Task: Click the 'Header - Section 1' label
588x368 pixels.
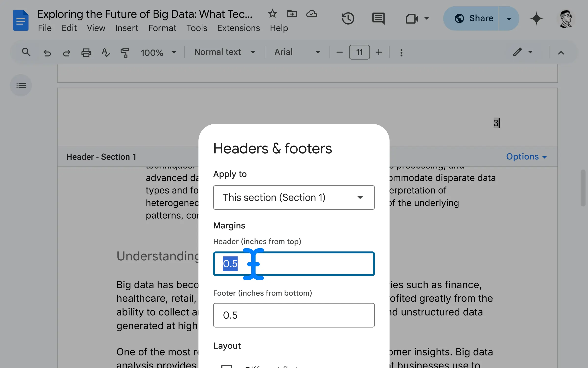Action: point(101,157)
